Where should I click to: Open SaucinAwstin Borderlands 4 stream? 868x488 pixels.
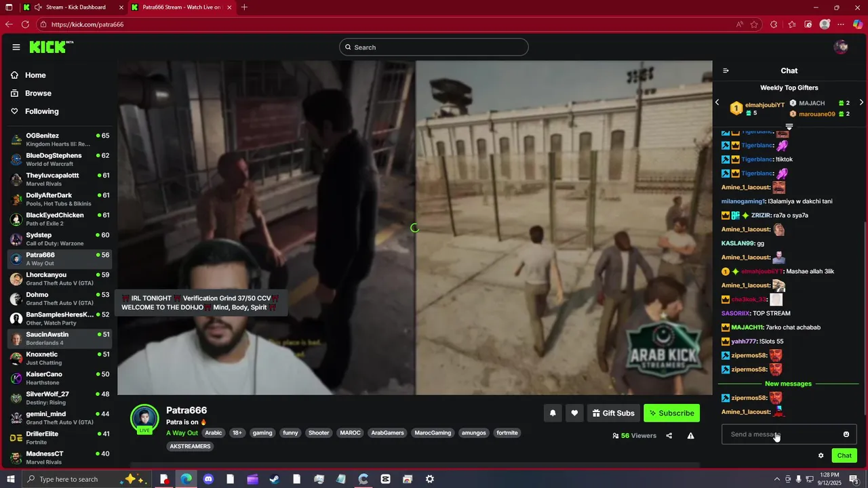pyautogui.click(x=60, y=338)
